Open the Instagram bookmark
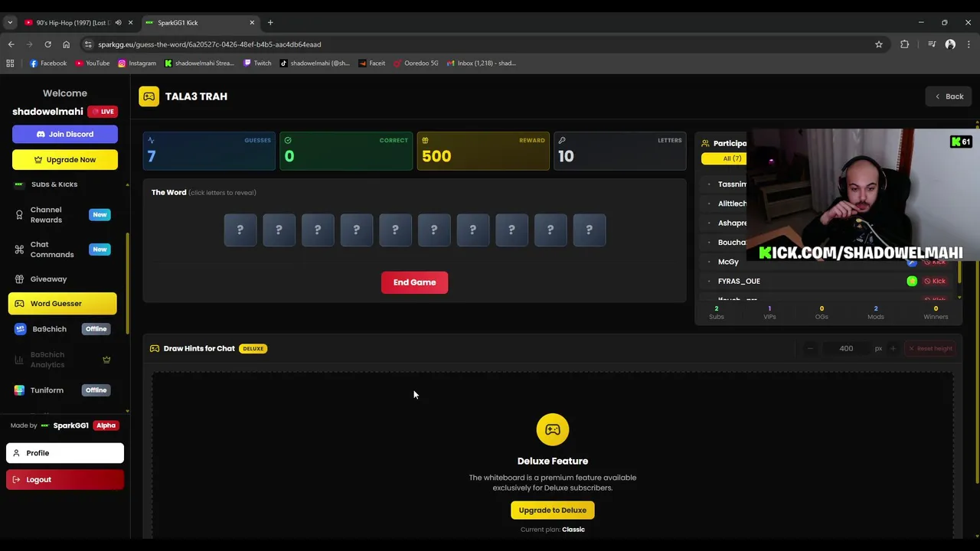This screenshot has width=980, height=551. tap(137, 64)
